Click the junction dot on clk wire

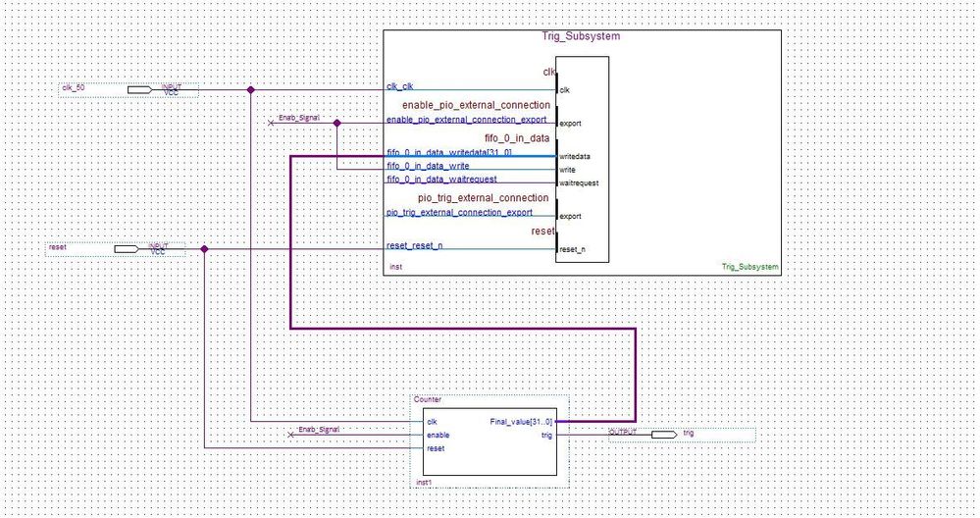pos(250,90)
